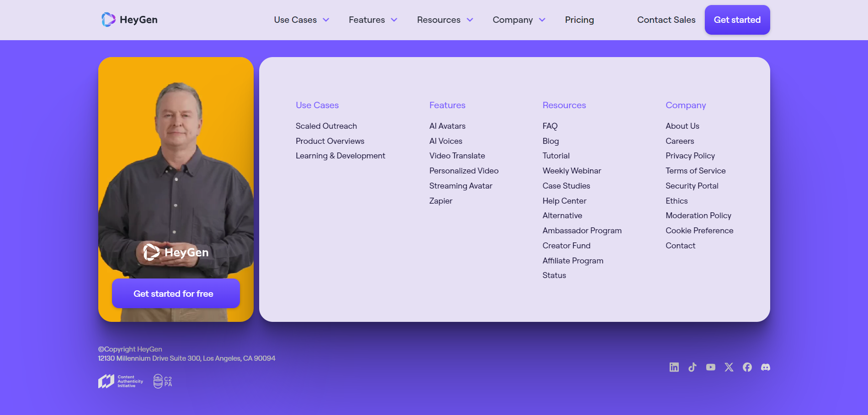Open HeyGen Facebook icon
Viewport: 868px width, 415px height.
point(747,367)
